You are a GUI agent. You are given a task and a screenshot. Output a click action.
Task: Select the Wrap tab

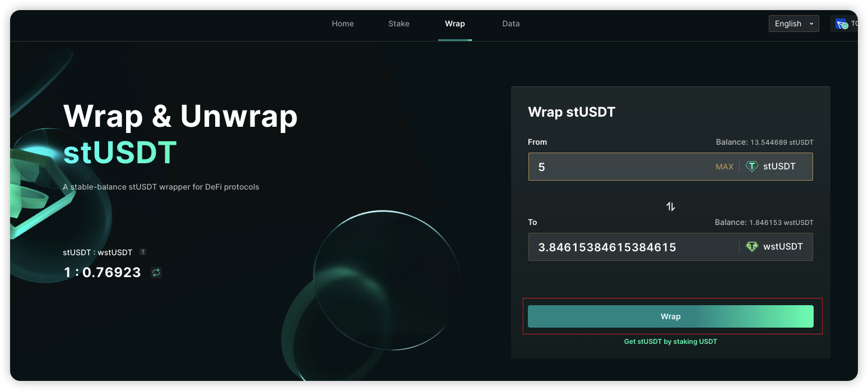[x=454, y=24]
